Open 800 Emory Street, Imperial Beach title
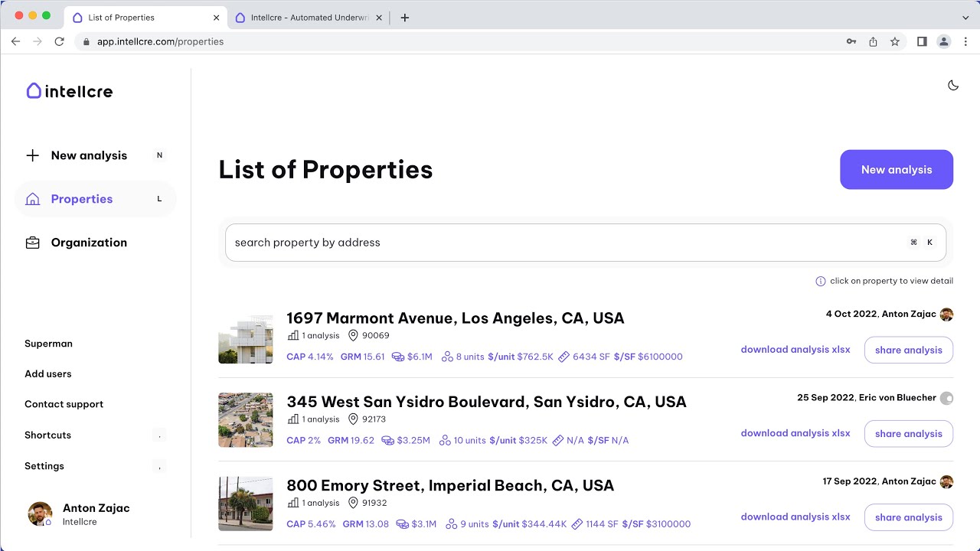This screenshot has height=551, width=980. pos(450,485)
